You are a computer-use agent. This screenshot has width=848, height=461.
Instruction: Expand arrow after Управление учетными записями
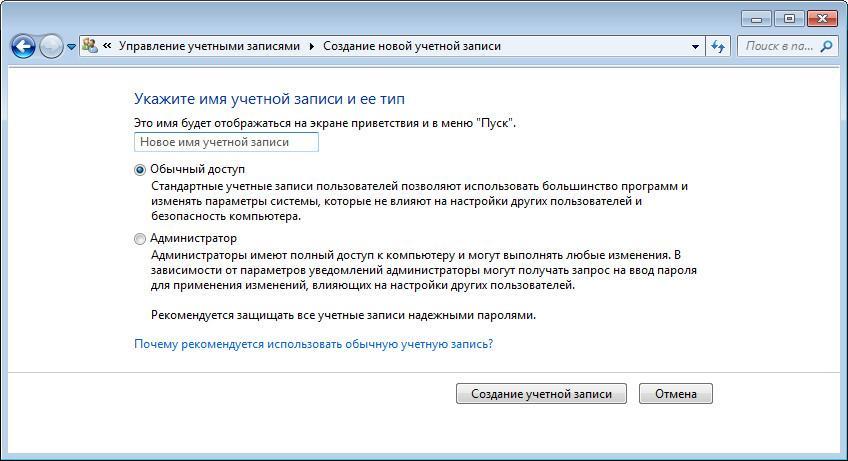(x=311, y=46)
